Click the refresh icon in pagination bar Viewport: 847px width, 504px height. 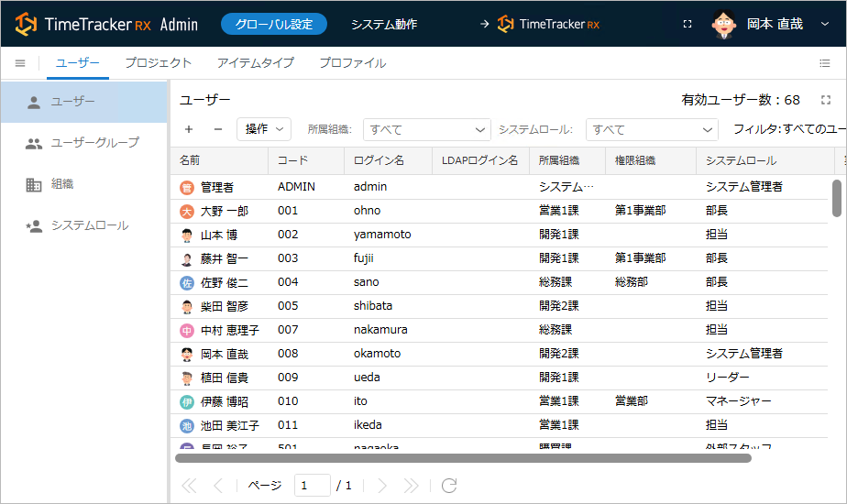449,486
